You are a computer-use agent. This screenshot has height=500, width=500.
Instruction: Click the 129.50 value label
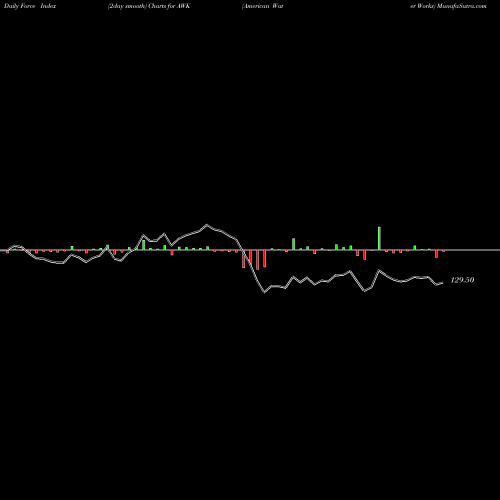[x=462, y=280]
